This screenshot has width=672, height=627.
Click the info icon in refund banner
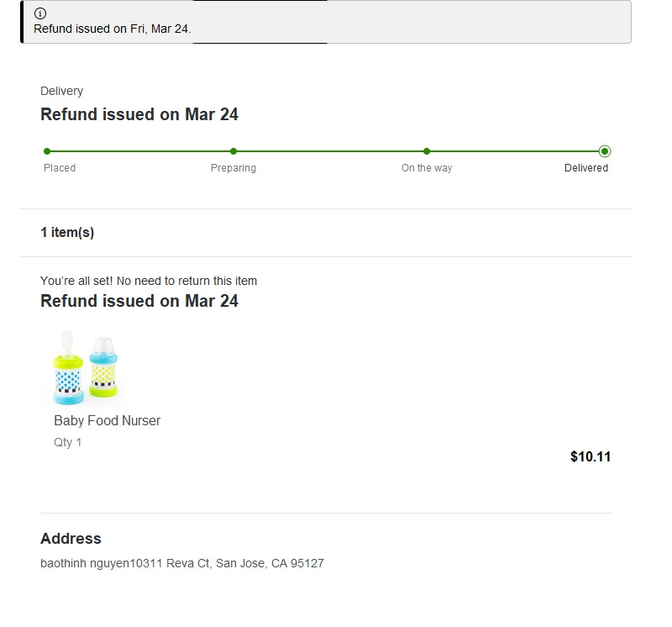pos(40,13)
